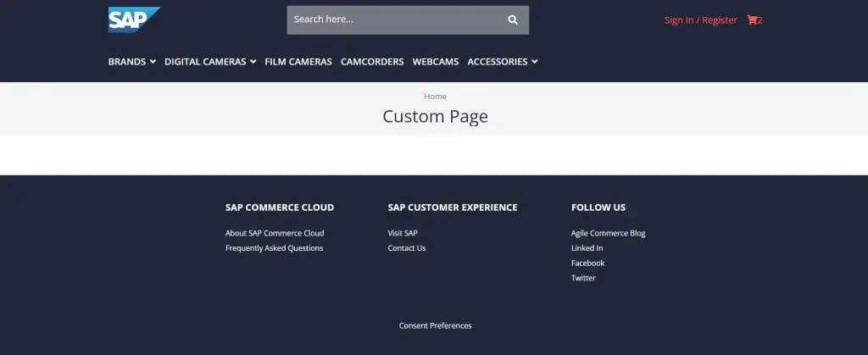868x355 pixels.
Task: Click the search magnifier icon
Action: (x=513, y=19)
